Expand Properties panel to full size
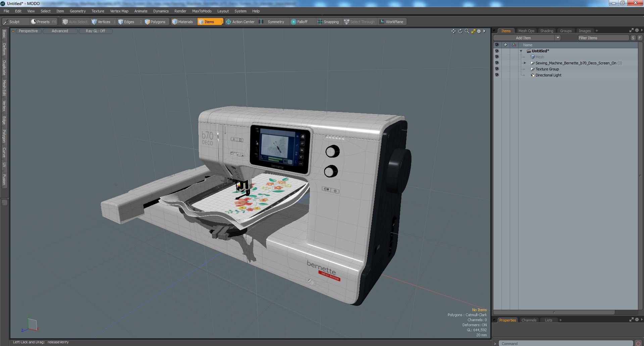644x346 pixels. pyautogui.click(x=631, y=320)
